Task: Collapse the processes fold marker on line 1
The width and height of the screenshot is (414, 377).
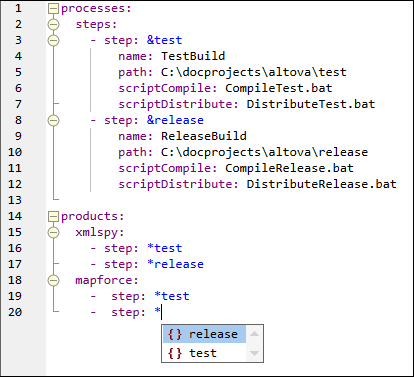Action: pos(53,9)
